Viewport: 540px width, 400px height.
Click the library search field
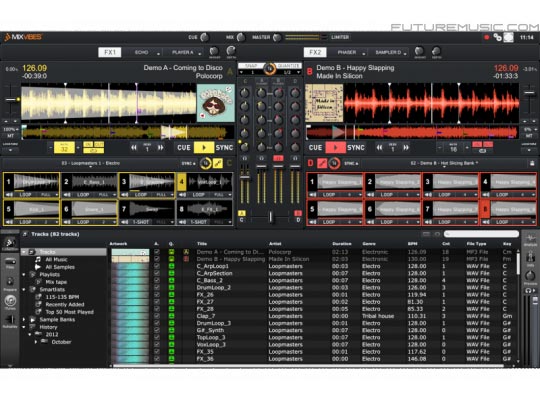pos(481,234)
